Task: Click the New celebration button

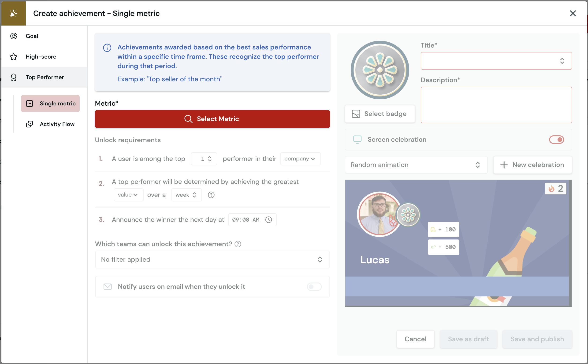Action: 532,165
